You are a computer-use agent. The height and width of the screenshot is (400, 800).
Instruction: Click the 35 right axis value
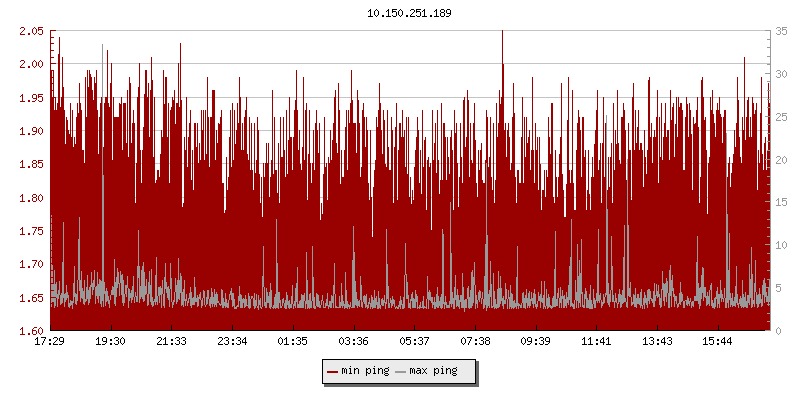click(x=782, y=31)
